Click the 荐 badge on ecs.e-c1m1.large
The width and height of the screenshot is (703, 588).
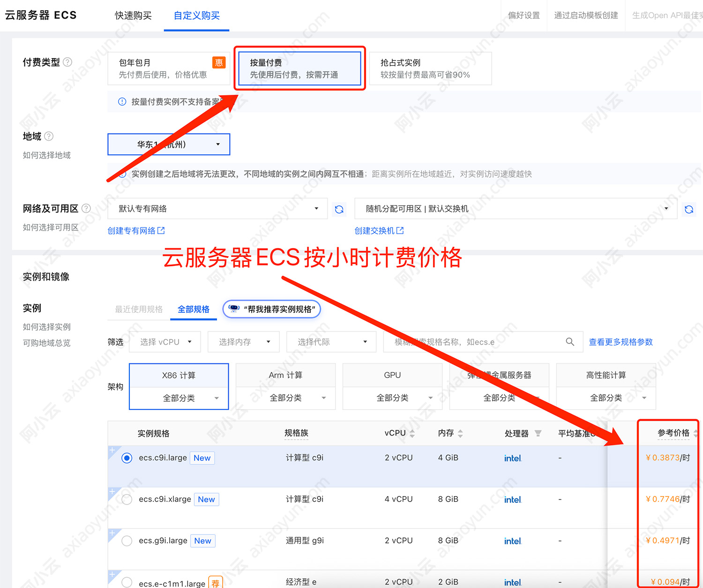tap(216, 582)
